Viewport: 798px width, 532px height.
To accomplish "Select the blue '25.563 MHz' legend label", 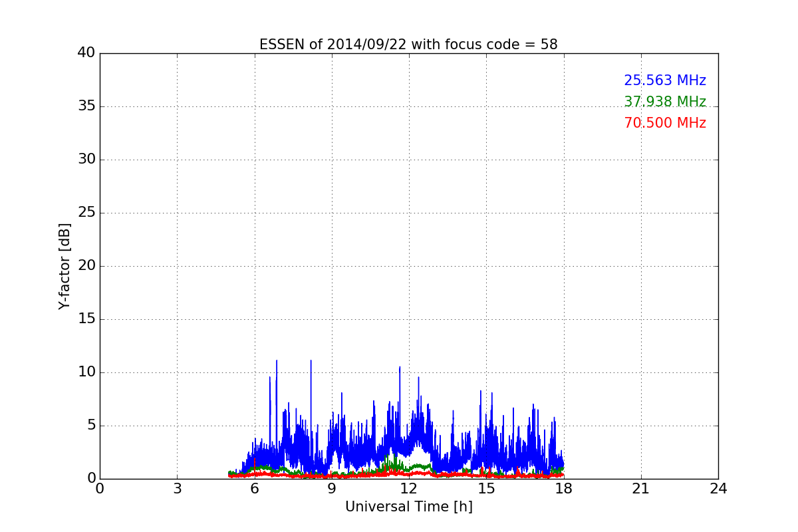I will click(665, 80).
